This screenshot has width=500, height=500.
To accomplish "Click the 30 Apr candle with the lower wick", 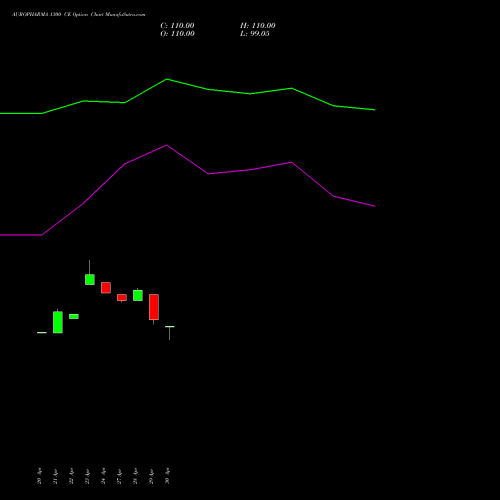I will pyautogui.click(x=170, y=333).
